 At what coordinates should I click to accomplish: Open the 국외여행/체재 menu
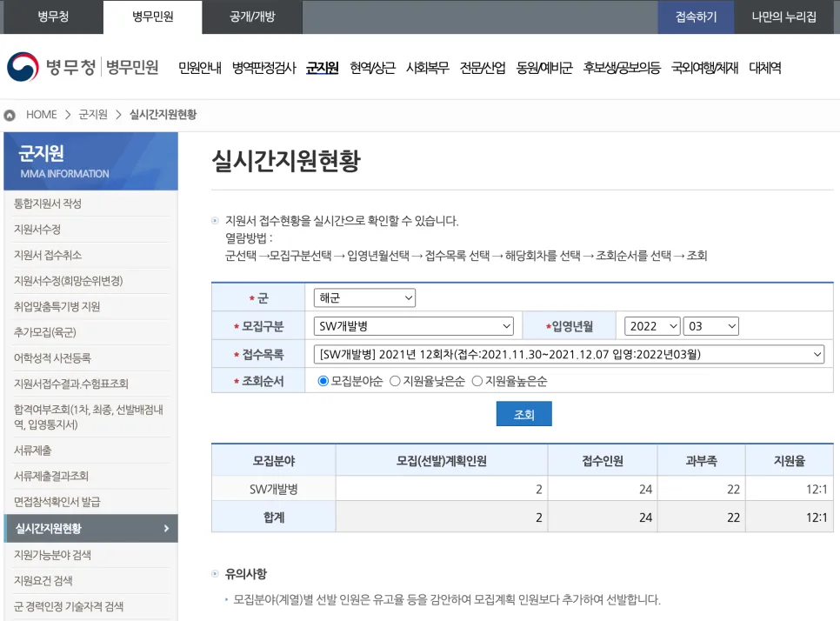pyautogui.click(x=704, y=68)
